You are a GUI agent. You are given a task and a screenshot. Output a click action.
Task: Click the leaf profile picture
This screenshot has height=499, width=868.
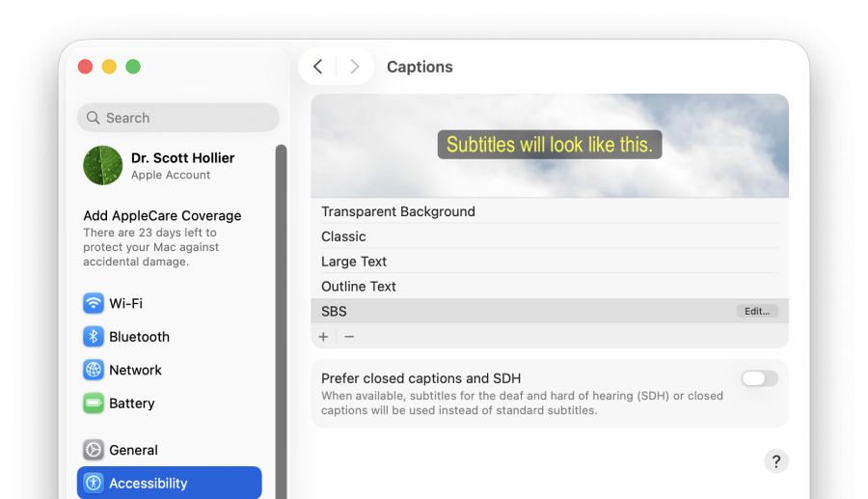pos(103,166)
